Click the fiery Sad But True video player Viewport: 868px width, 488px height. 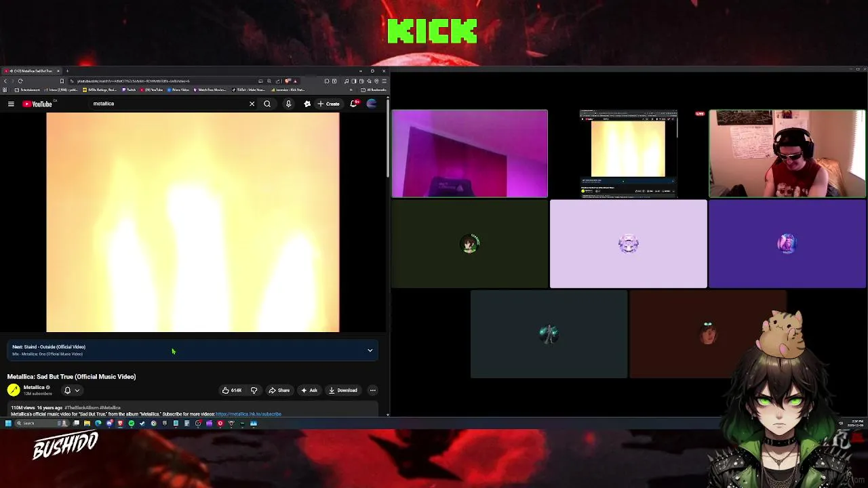click(x=193, y=222)
